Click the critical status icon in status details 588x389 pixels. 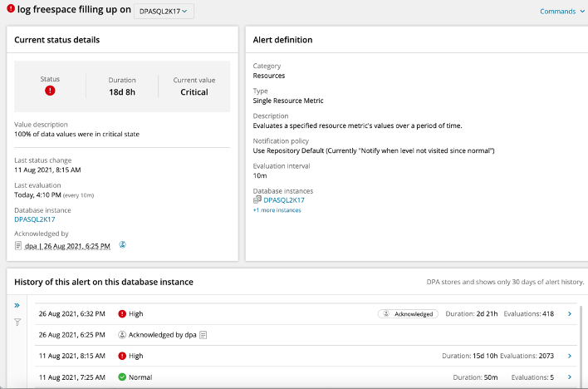[50, 91]
